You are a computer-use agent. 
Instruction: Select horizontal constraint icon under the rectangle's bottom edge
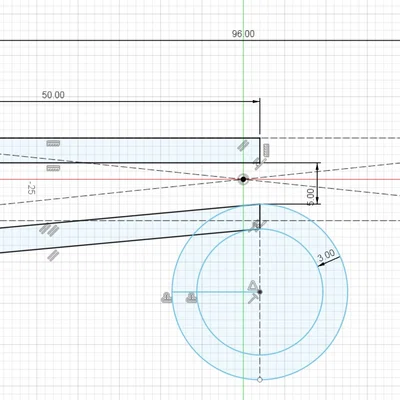pos(53,168)
